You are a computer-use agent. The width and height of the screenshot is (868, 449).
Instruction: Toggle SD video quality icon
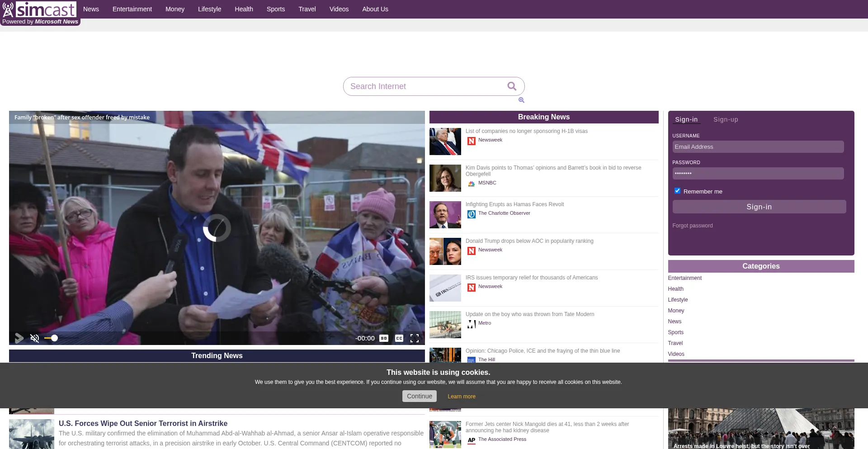(x=384, y=338)
